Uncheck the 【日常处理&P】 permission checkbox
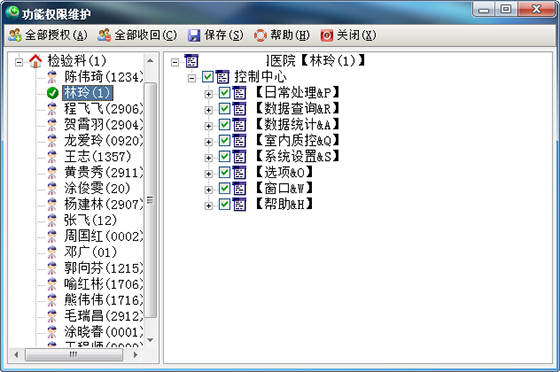The width and height of the screenshot is (560, 372). [224, 93]
